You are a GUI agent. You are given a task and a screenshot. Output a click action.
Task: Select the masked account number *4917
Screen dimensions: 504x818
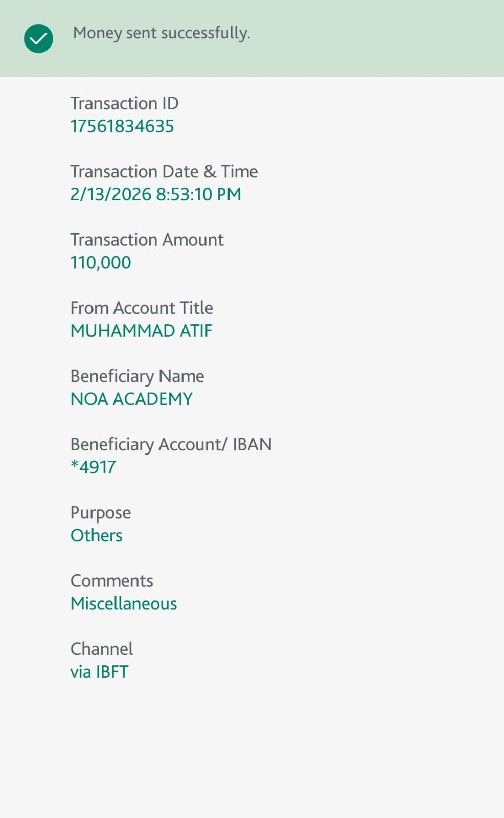click(93, 467)
